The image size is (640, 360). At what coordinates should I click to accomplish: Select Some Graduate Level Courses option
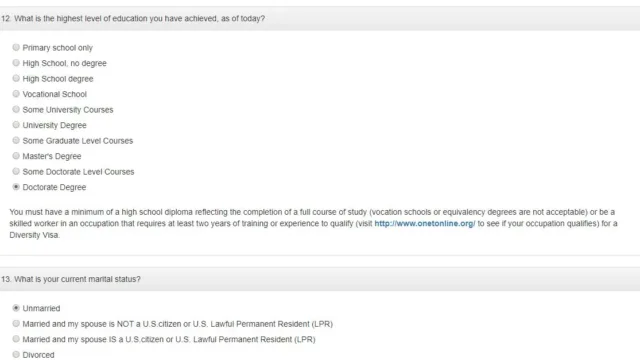click(x=16, y=140)
